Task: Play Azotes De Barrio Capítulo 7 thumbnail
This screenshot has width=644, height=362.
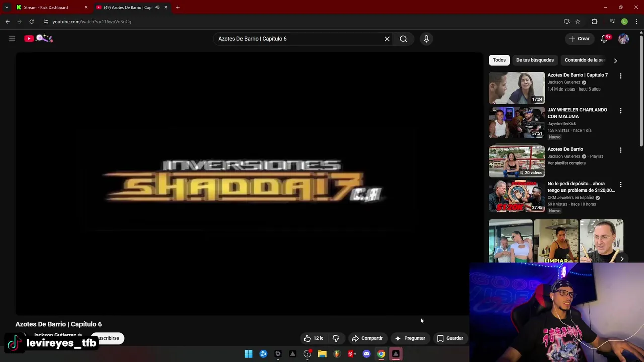Action: click(516, 88)
